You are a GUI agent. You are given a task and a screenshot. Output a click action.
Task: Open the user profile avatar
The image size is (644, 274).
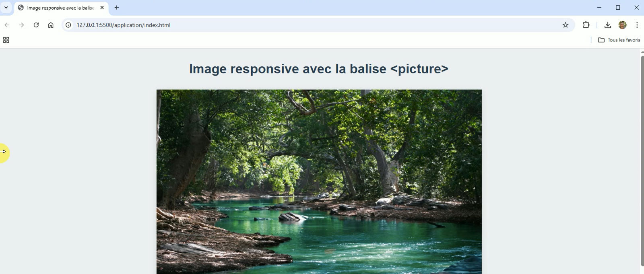[623, 25]
